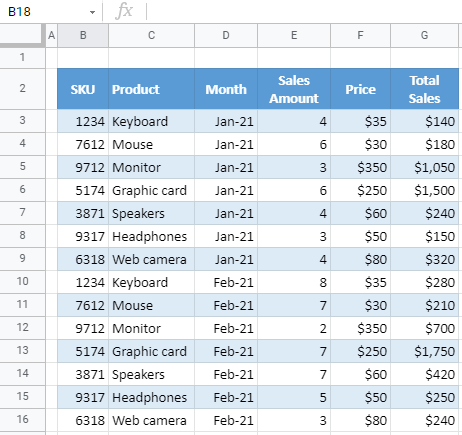Select Web camera cell in row 9
This screenshot has height=435, width=462.
coord(151,259)
